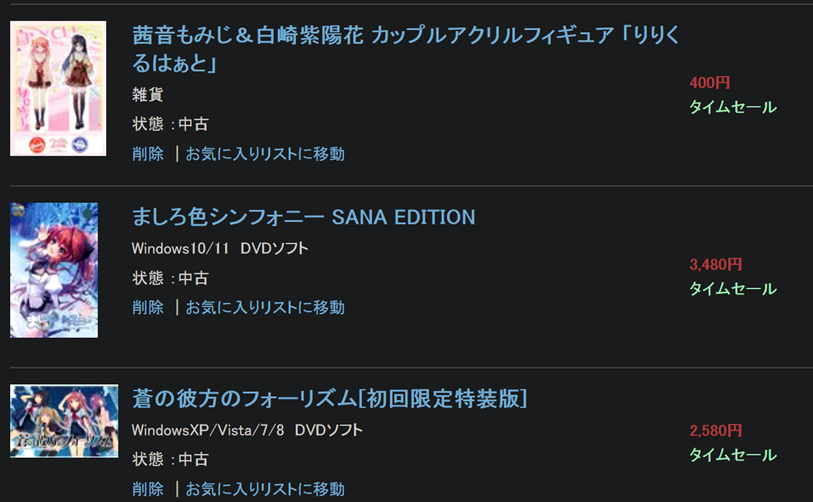Move 蒼の彼方のフォーリズム to お気に入りリスト
813x502 pixels.
pos(265,489)
